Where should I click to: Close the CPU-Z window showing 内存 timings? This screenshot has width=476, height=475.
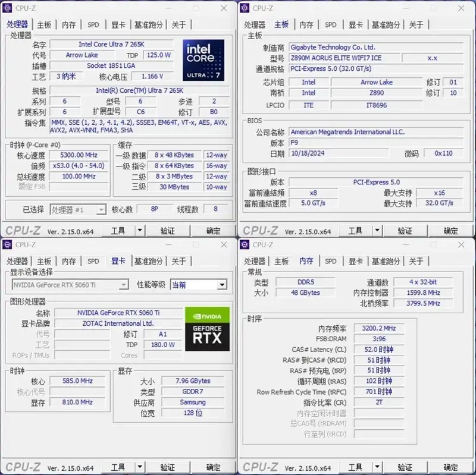461,245
